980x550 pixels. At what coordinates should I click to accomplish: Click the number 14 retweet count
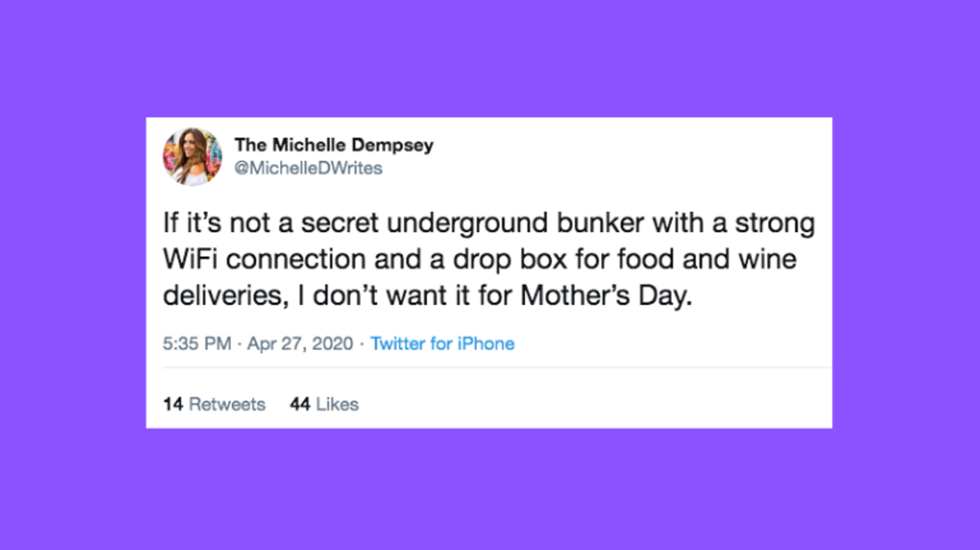(173, 404)
